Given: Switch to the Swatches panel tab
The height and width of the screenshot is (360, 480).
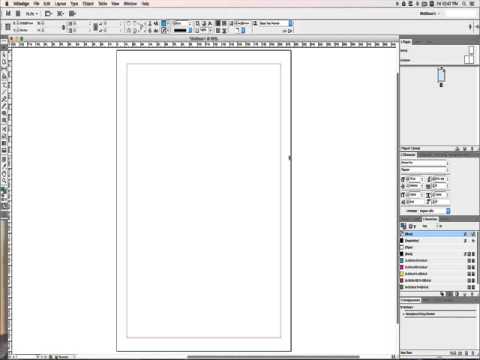Looking at the screenshot, I should tap(430, 219).
